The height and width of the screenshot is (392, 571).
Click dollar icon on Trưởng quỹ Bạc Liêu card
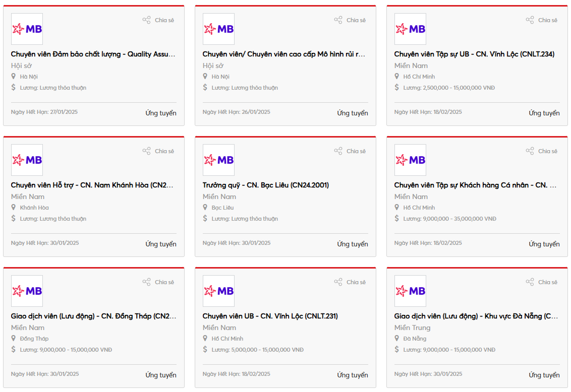click(205, 218)
